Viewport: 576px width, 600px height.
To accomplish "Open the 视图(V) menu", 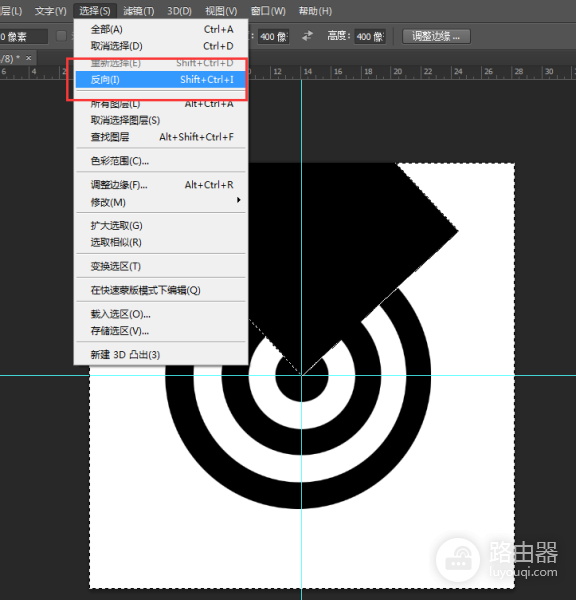I will [x=221, y=11].
